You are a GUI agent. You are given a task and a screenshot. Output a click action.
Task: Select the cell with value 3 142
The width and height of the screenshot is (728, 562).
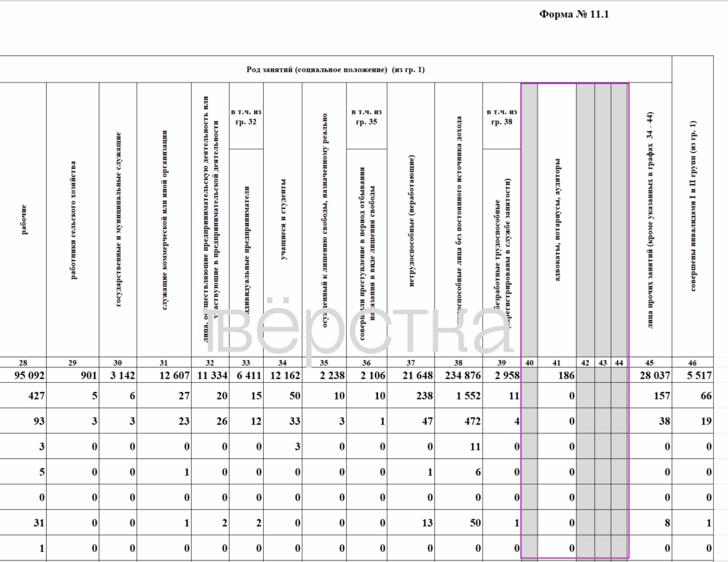pos(118,376)
